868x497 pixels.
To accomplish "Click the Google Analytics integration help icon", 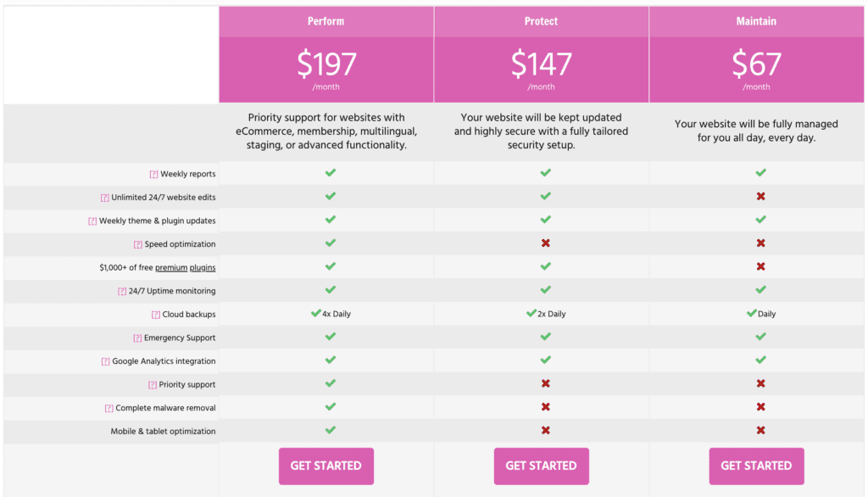I will click(106, 361).
